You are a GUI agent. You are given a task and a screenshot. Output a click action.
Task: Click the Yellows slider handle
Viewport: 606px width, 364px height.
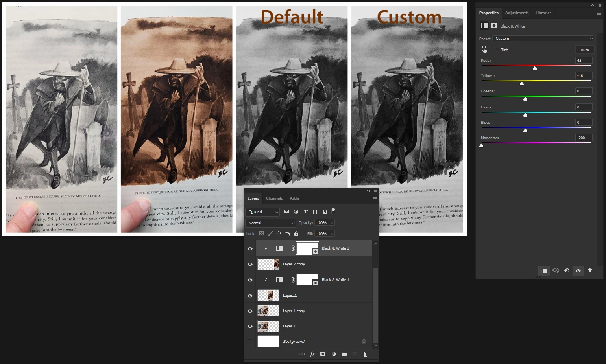tap(522, 84)
